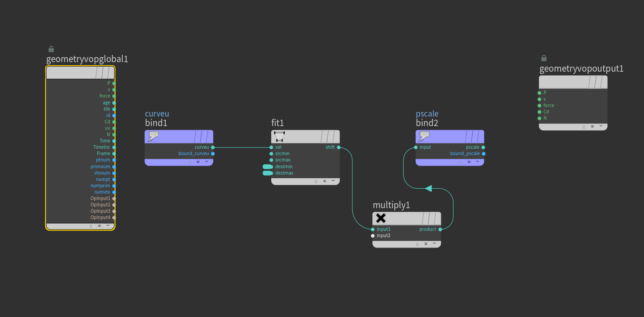Click the speech bubble icon on bind2
Screen dimensions: 644x317
(x=424, y=136)
